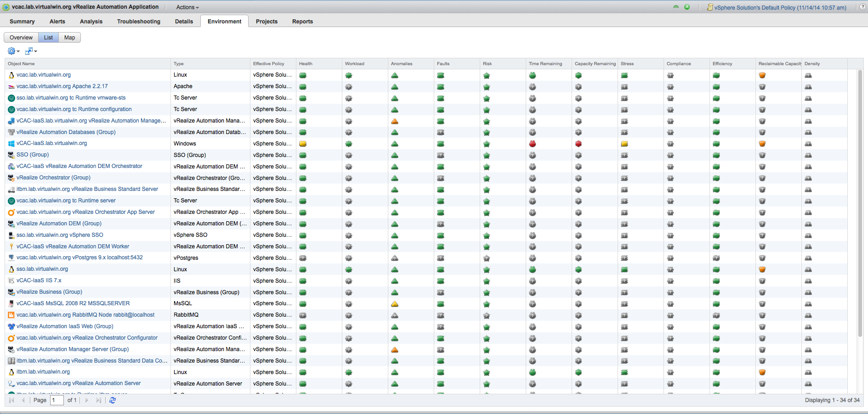The height and width of the screenshot is (414, 868).
Task: Click the yellow Health icon in Windows row
Action: 303,144
